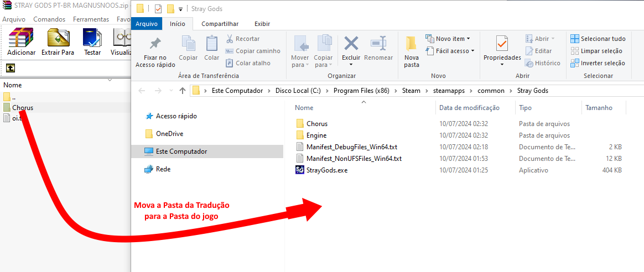Image resolution: width=644 pixels, height=272 pixels.
Task: Click Recortar scissors button
Action: point(243,39)
